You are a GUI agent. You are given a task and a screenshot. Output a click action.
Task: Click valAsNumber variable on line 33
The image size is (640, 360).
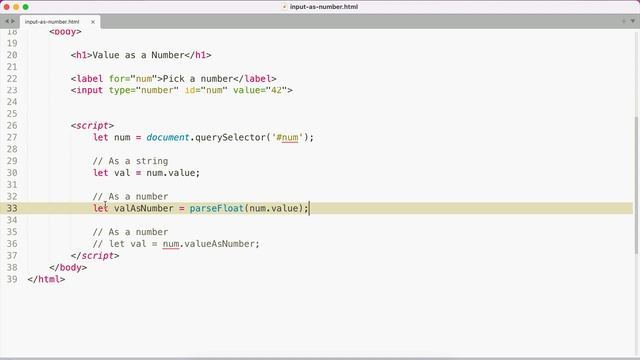tap(144, 208)
